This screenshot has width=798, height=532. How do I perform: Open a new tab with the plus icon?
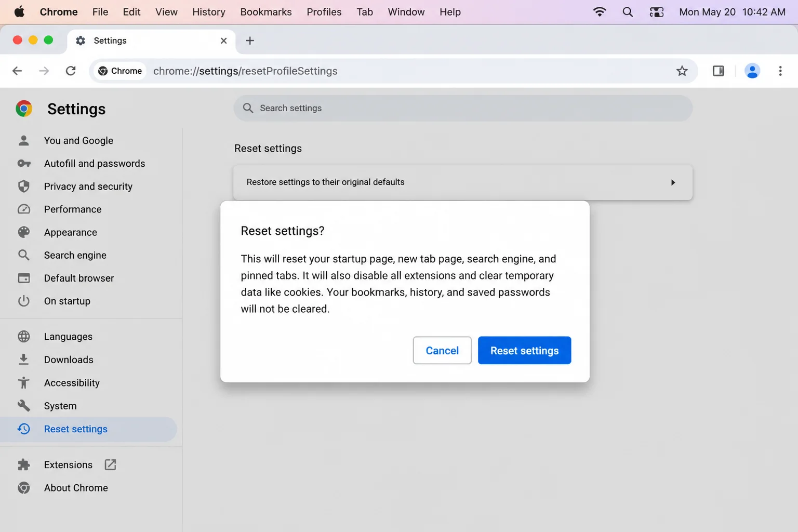[250, 41]
